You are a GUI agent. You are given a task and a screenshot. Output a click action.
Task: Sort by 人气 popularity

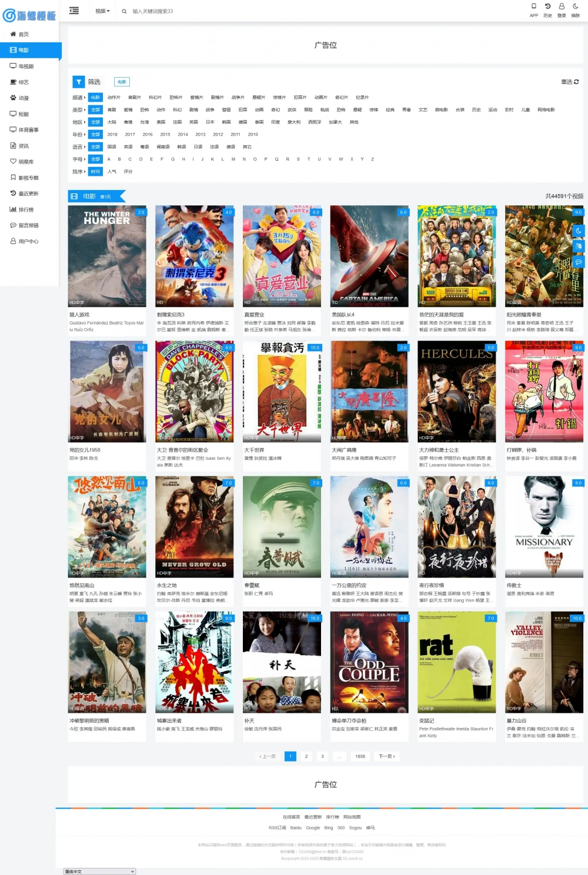[112, 172]
